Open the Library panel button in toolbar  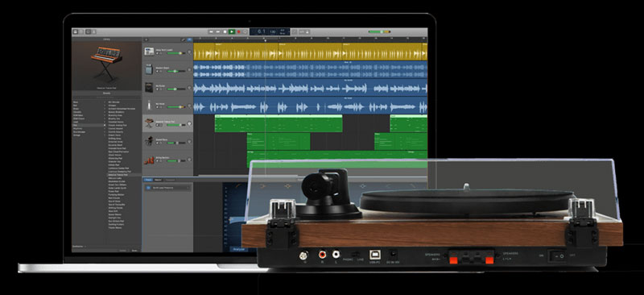click(x=76, y=31)
